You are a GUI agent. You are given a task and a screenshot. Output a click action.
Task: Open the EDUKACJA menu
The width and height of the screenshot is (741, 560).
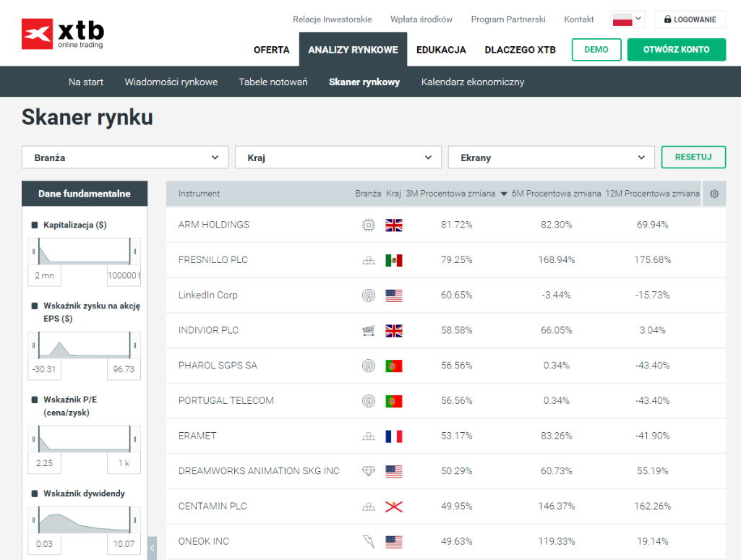[441, 50]
